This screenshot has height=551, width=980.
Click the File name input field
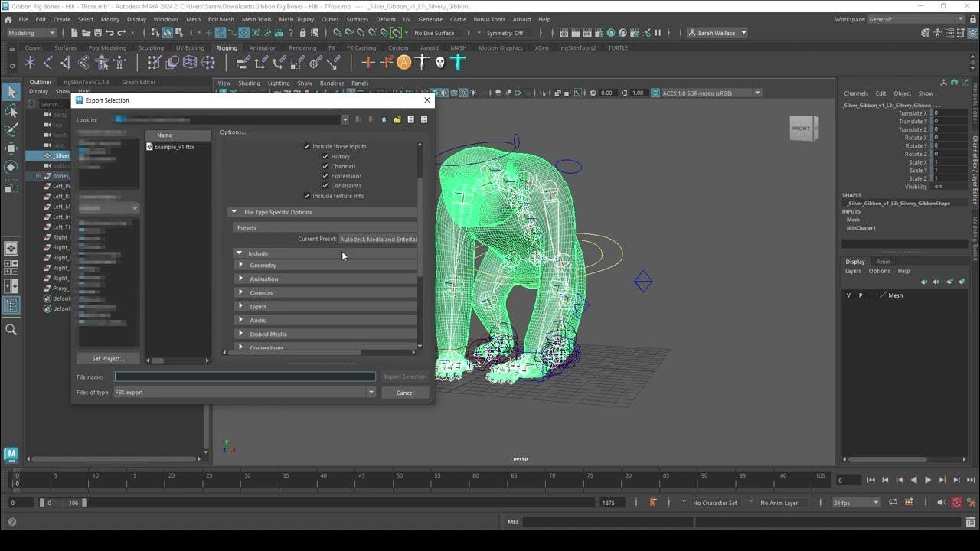(x=244, y=377)
